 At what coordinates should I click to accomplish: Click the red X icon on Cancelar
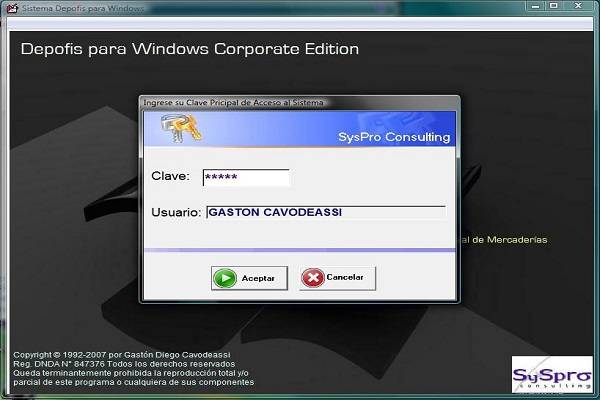pyautogui.click(x=313, y=278)
